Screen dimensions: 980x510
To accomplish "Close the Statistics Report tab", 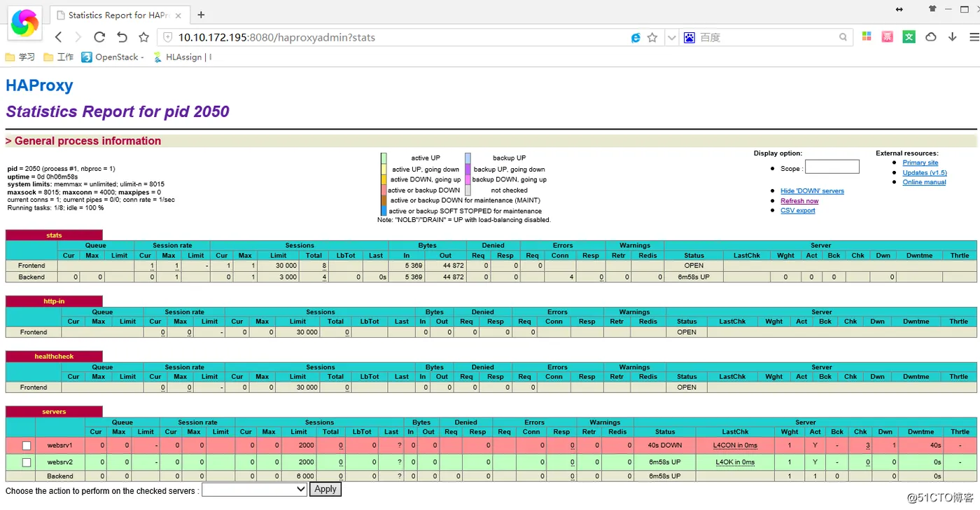I will (x=178, y=15).
